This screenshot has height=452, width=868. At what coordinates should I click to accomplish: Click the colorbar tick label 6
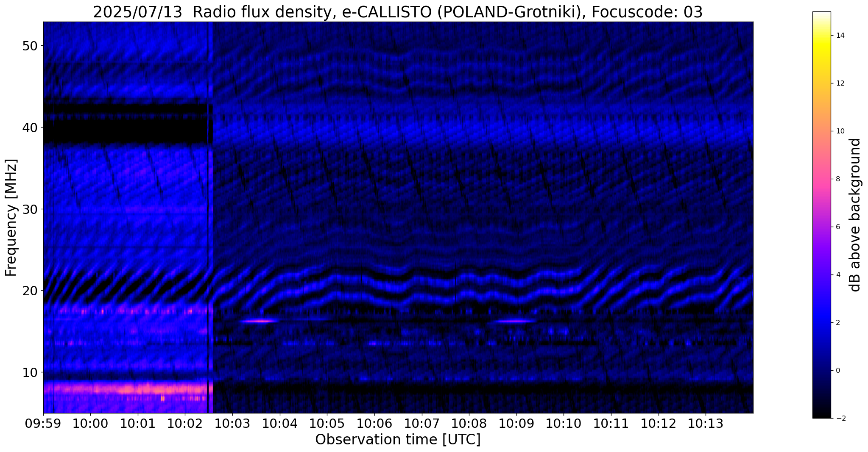coord(838,227)
